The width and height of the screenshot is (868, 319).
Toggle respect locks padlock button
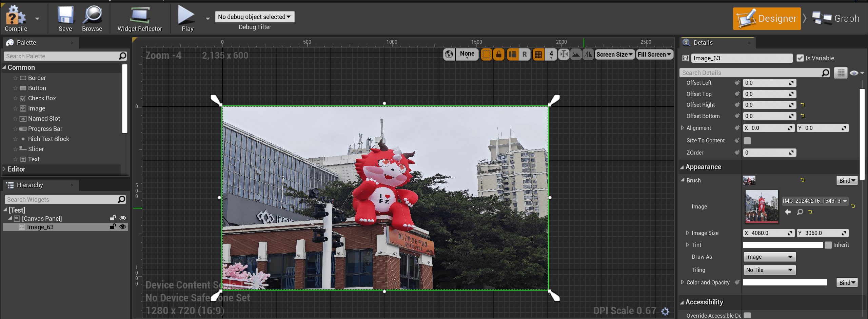click(x=499, y=54)
